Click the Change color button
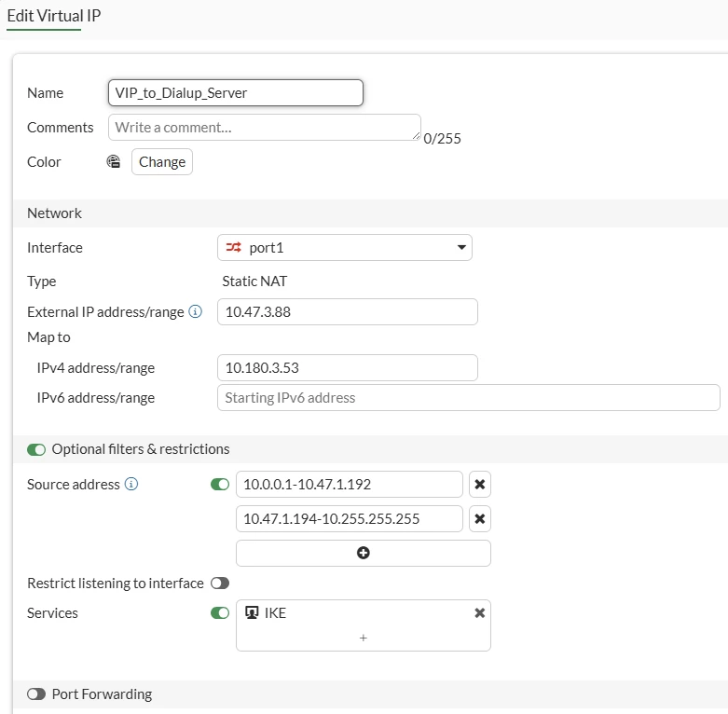This screenshot has height=714, width=728. pos(162,161)
